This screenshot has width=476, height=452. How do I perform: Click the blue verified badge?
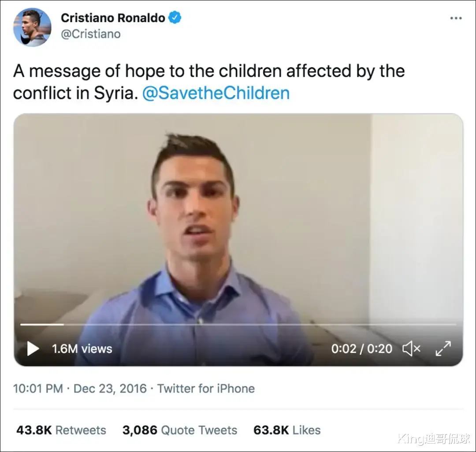pyautogui.click(x=175, y=17)
